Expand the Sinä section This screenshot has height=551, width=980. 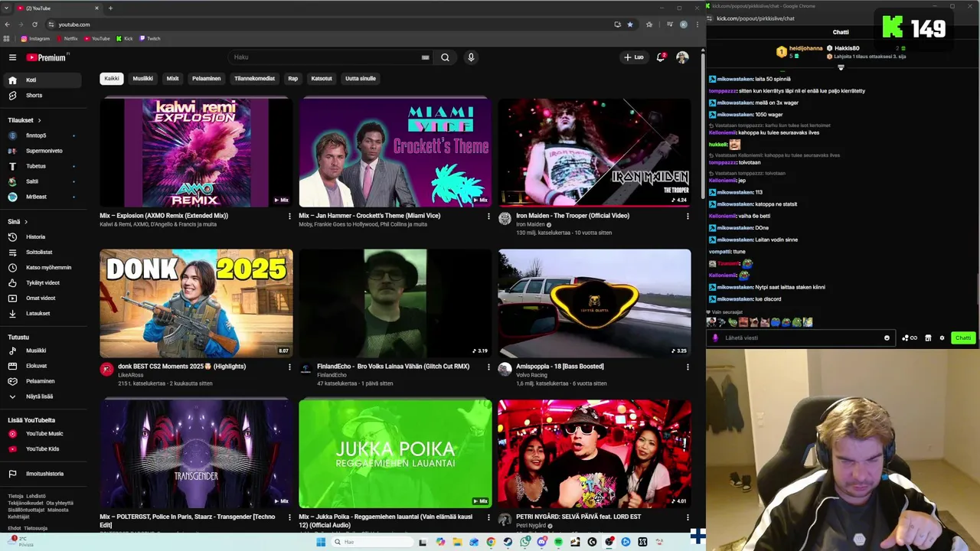[x=18, y=222]
